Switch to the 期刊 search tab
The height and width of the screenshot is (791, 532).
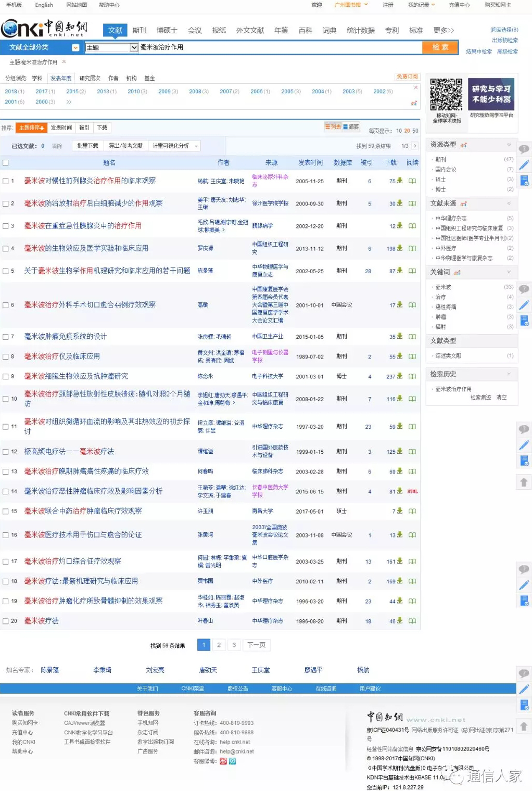(140, 30)
